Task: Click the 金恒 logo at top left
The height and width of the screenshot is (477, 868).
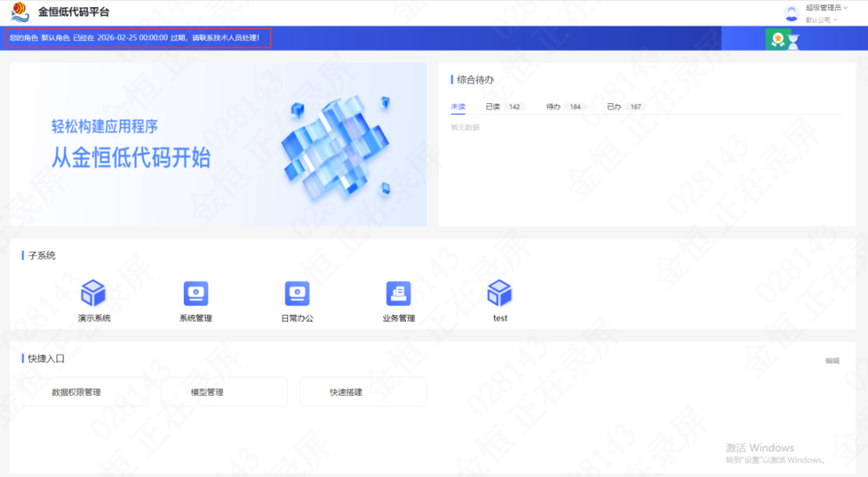Action: [x=20, y=12]
